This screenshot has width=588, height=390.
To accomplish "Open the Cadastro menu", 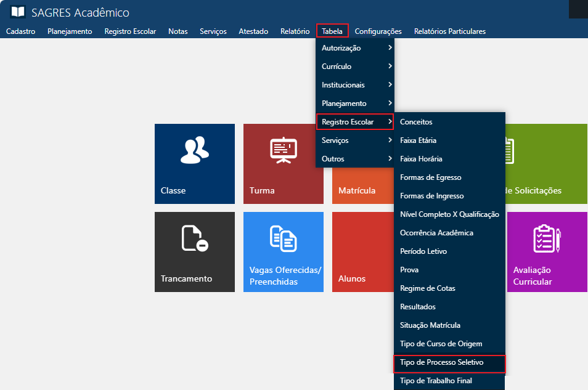I will [x=20, y=30].
